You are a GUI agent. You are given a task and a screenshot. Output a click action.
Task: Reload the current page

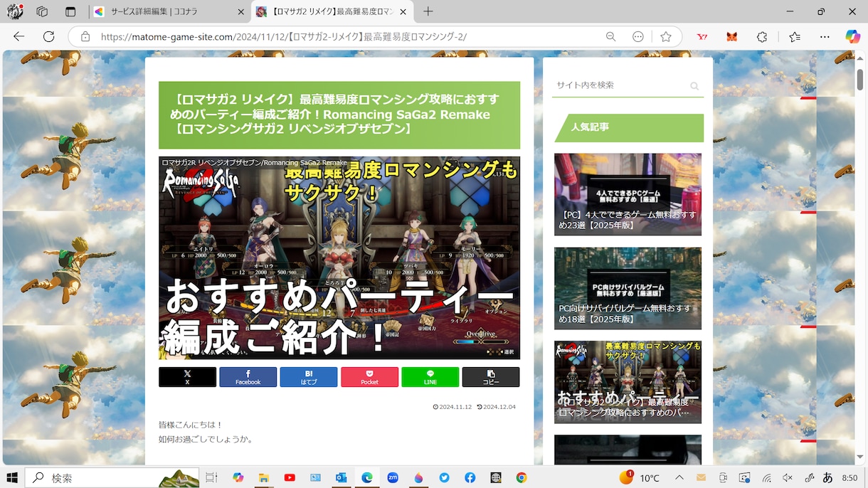[48, 36]
